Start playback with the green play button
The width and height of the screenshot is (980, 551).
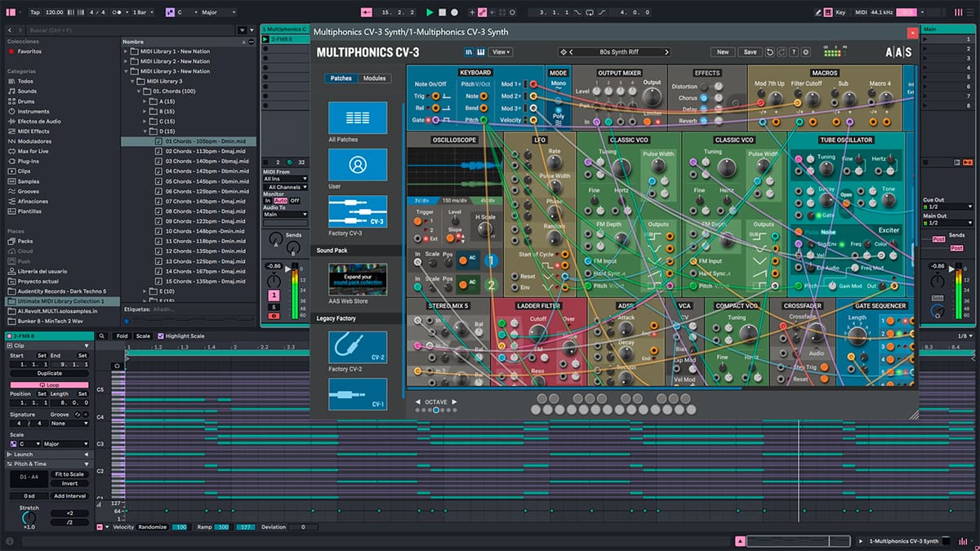pyautogui.click(x=430, y=12)
